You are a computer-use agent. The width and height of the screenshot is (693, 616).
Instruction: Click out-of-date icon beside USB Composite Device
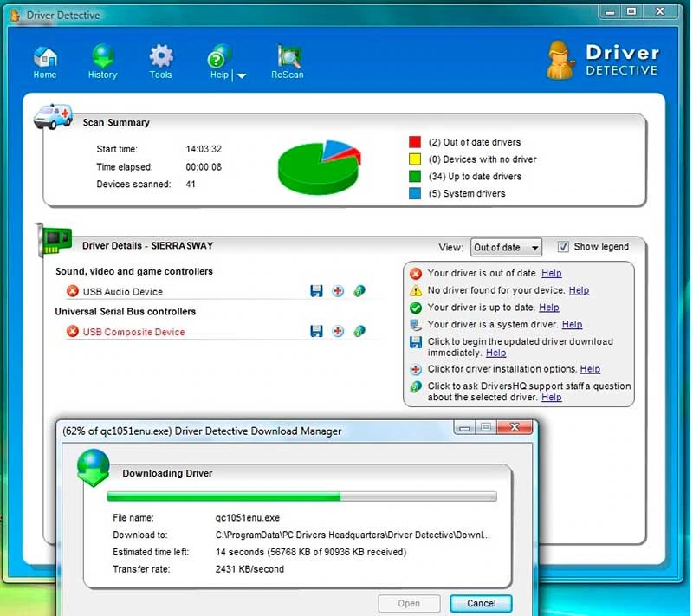point(73,332)
